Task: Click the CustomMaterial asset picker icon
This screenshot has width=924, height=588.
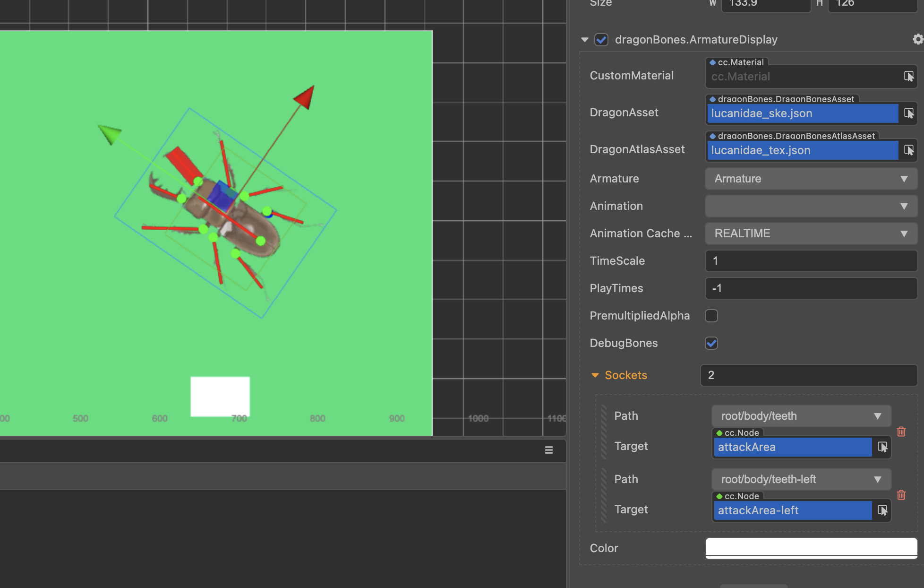Action: (908, 76)
